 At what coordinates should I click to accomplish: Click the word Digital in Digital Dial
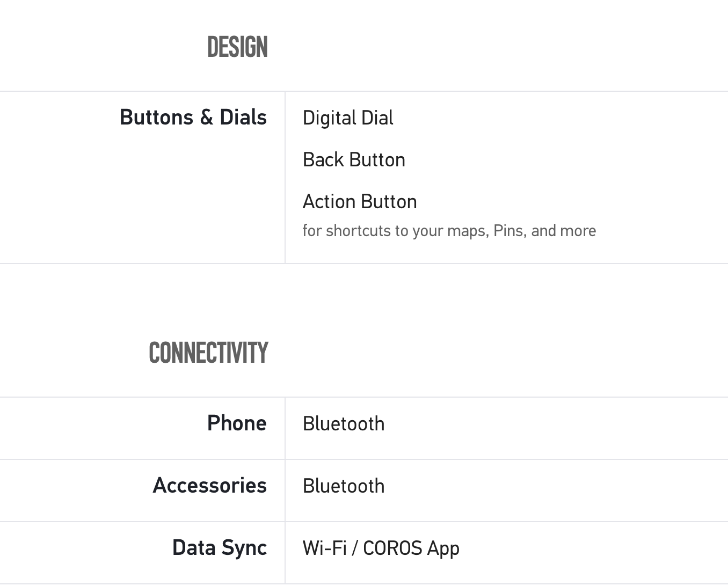coord(329,118)
